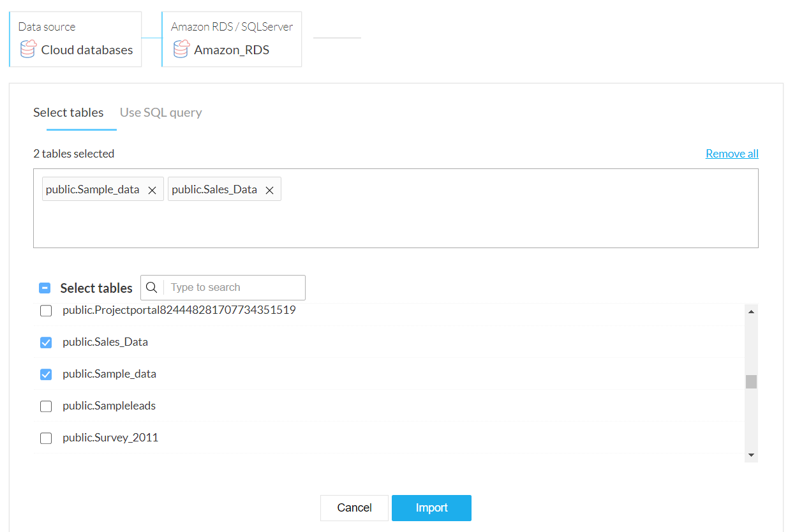Viewport: 788px width, 532px height.
Task: Click the public.Survey_2011 row label
Action: [110, 438]
